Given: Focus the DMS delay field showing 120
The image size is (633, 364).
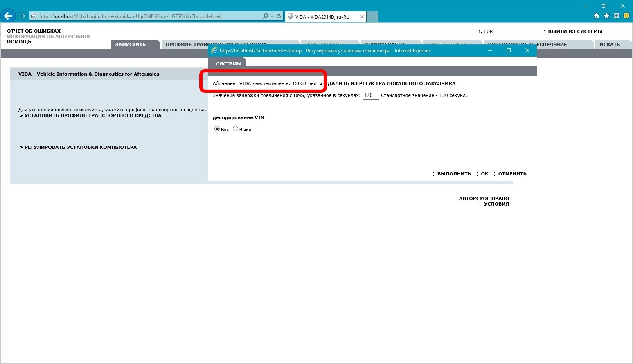Looking at the screenshot, I should (x=371, y=95).
